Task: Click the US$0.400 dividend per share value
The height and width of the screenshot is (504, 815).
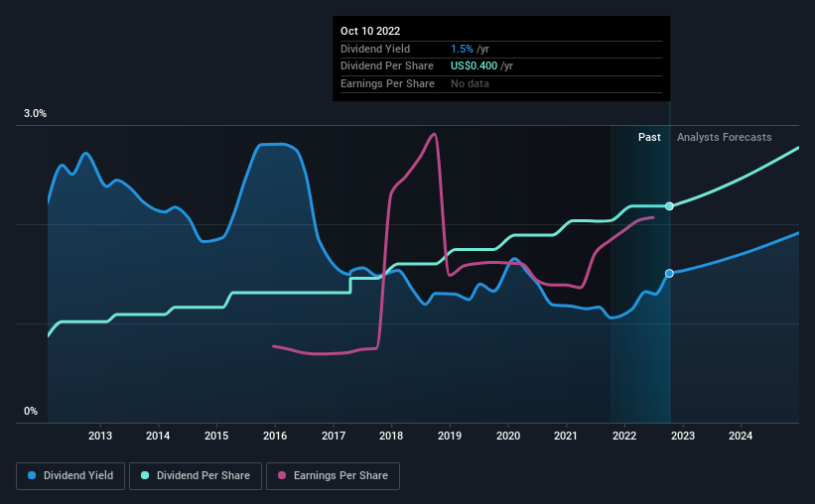Action: [x=474, y=66]
